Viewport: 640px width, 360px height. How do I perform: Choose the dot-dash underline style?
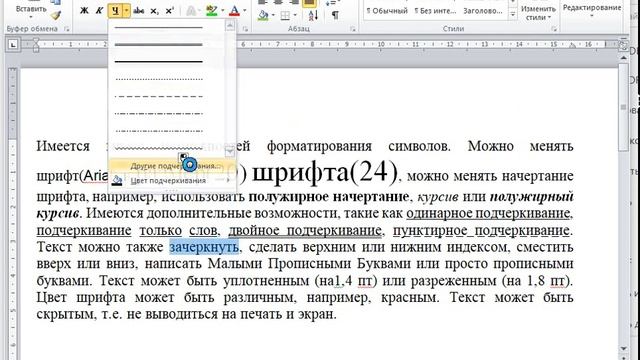158,114
